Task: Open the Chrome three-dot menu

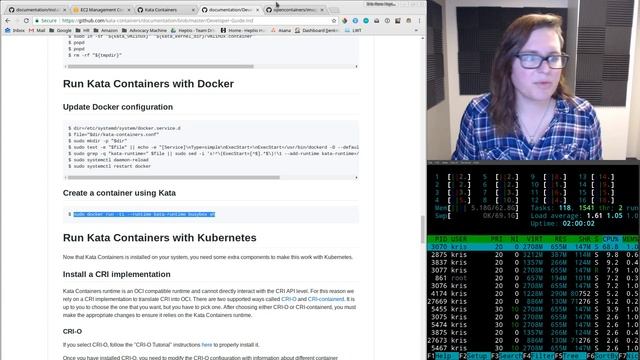Action: click(x=419, y=20)
